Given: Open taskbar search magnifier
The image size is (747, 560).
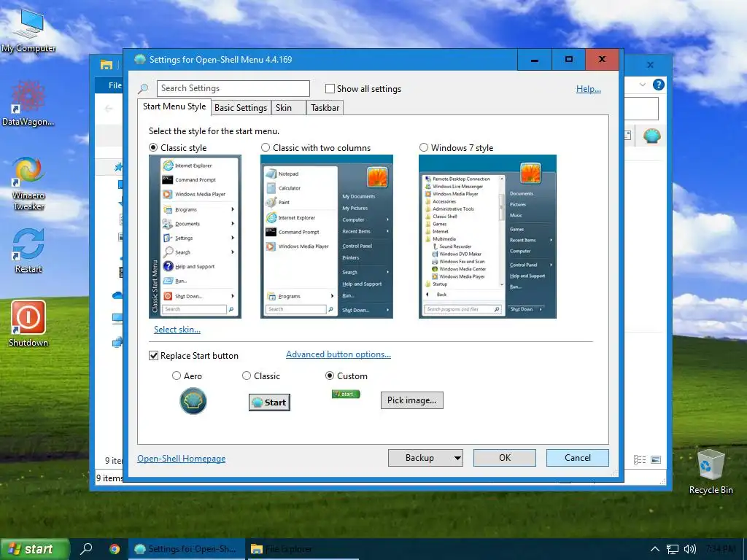Looking at the screenshot, I should pos(86,549).
